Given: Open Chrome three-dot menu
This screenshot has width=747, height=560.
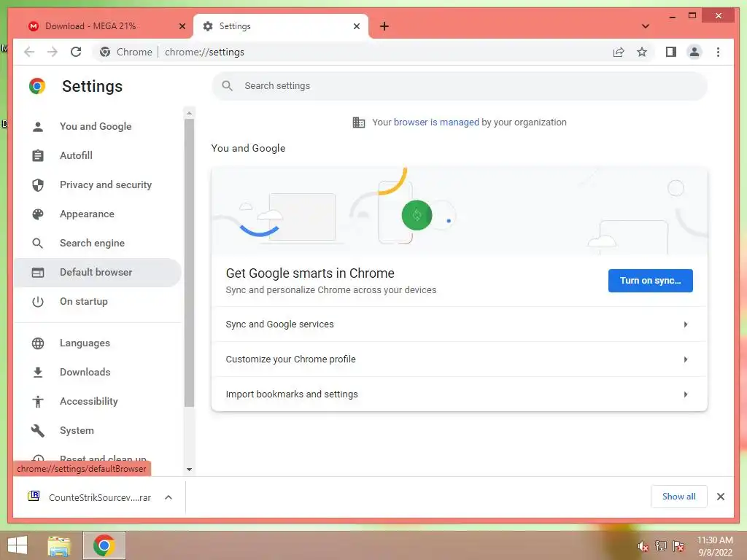Looking at the screenshot, I should pyautogui.click(x=718, y=52).
